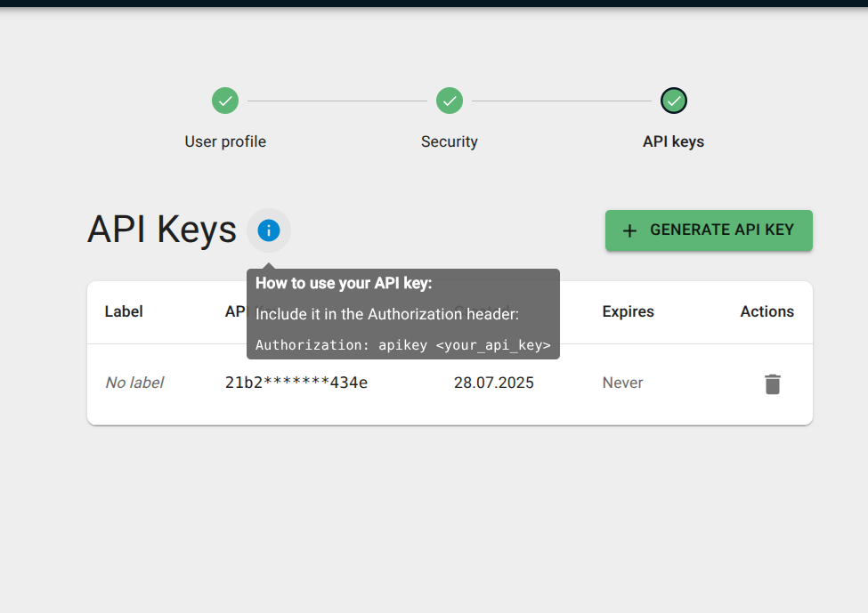Select the User profile step
The height and width of the screenshot is (613, 868).
224,141
